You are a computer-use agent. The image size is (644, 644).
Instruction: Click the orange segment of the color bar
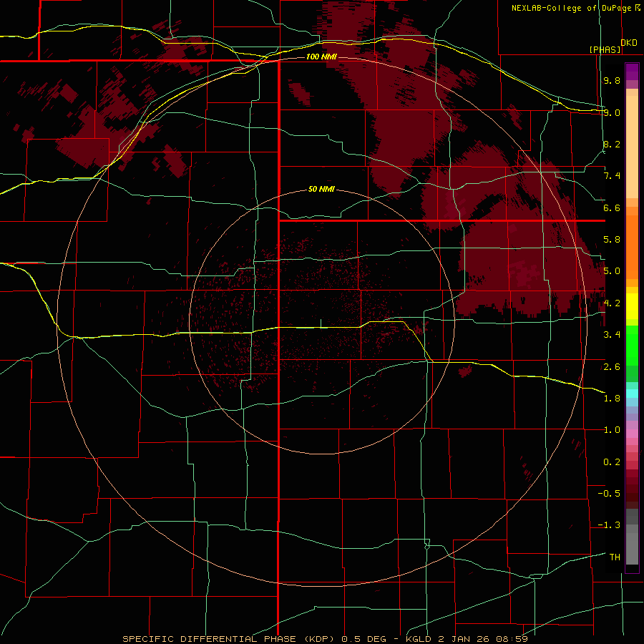point(632,246)
